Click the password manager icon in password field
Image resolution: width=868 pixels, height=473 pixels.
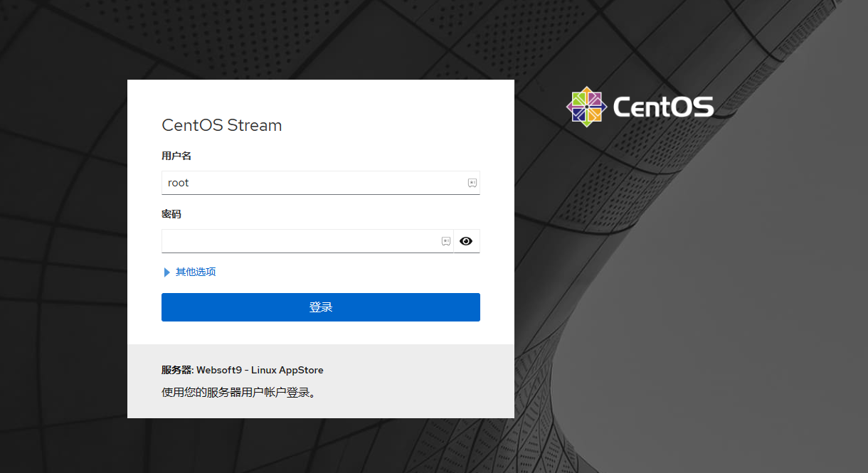[x=445, y=241]
